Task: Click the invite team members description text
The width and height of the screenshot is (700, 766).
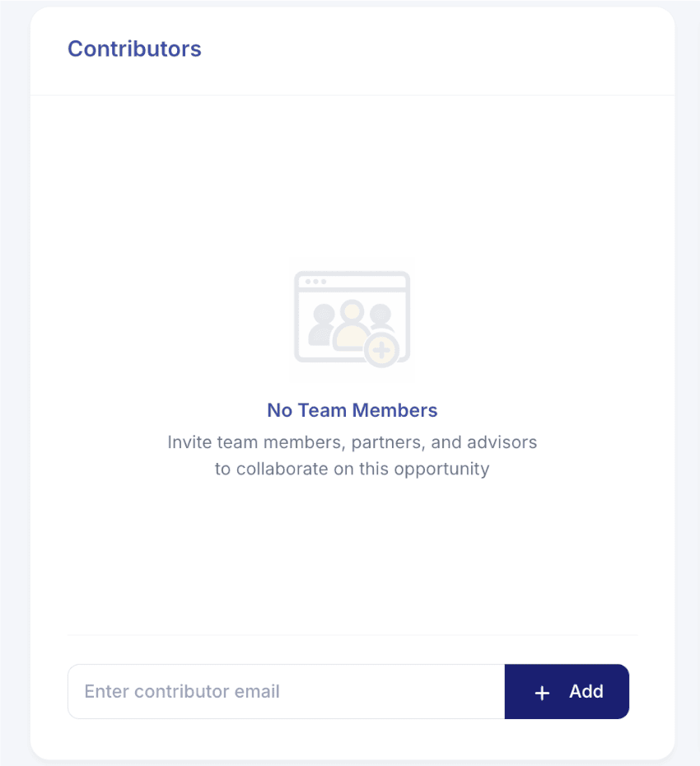Action: pos(352,455)
